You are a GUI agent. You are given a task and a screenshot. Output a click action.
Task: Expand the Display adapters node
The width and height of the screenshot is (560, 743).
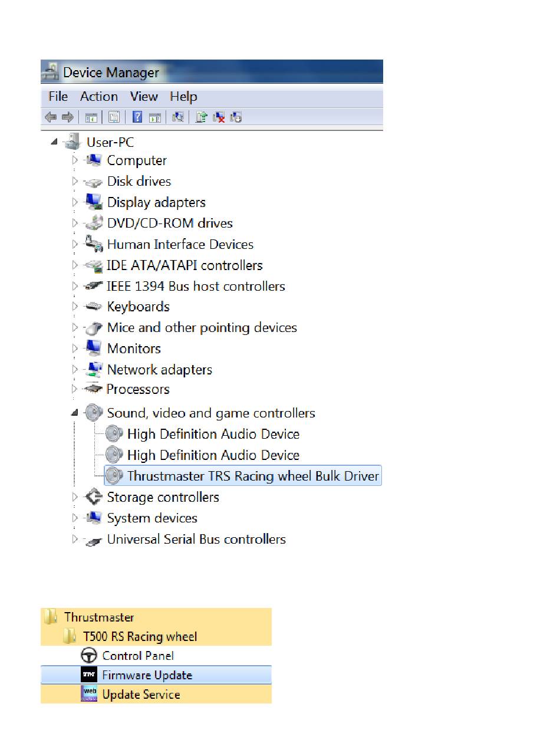75,202
